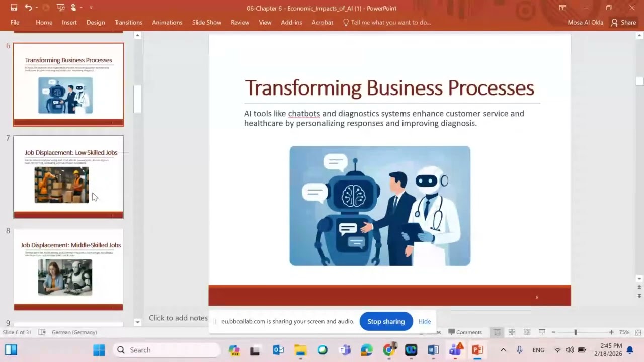Open Ribbon Display Options icon
The width and height of the screenshot is (644, 362).
[x=562, y=8]
